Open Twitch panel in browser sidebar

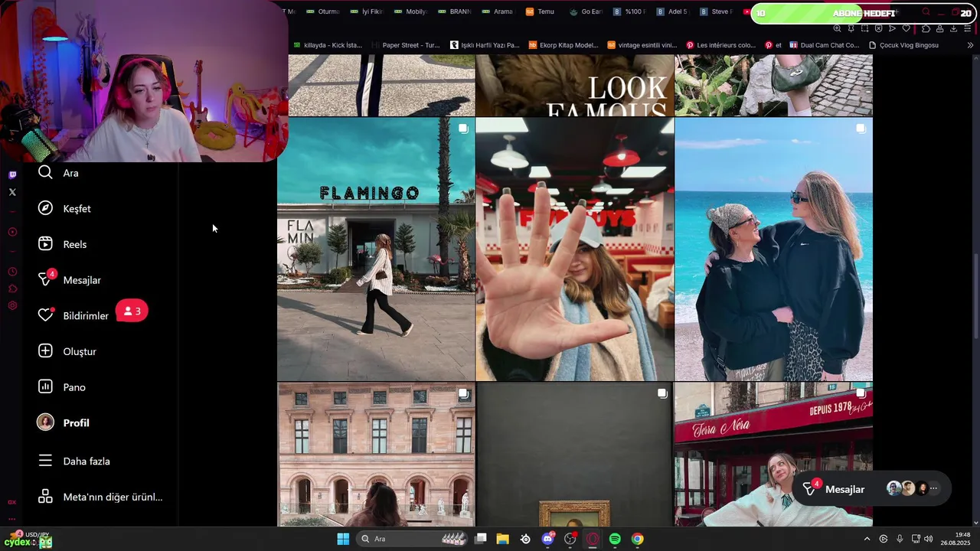tap(12, 174)
